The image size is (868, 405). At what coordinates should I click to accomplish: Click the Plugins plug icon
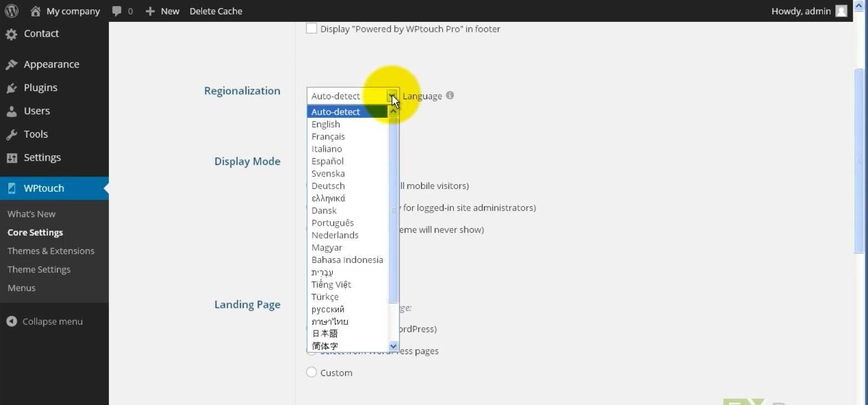click(12, 88)
